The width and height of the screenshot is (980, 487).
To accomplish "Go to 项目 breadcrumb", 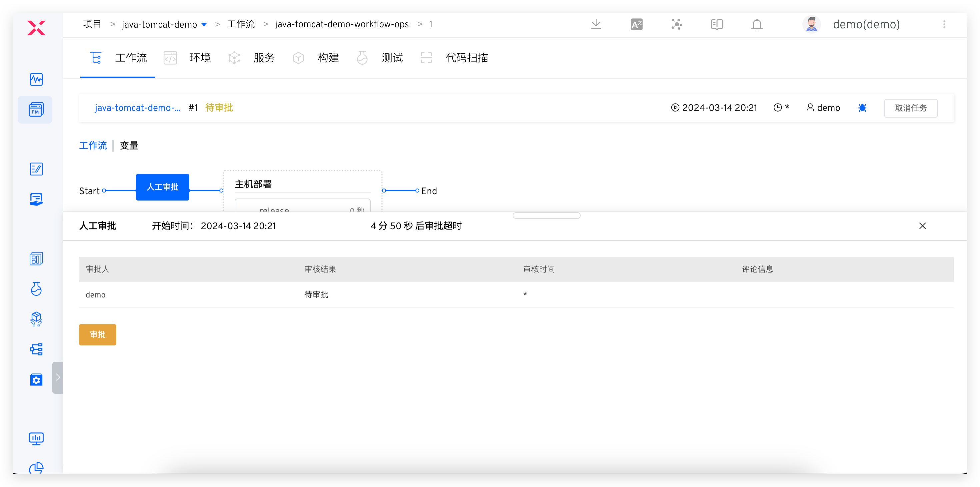I will pos(92,24).
